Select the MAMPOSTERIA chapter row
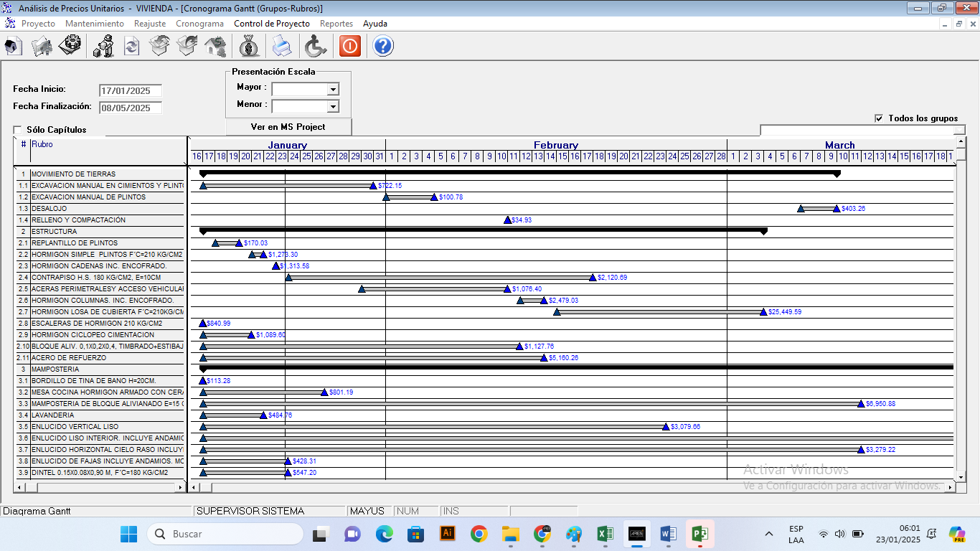The image size is (980, 551). [x=100, y=369]
